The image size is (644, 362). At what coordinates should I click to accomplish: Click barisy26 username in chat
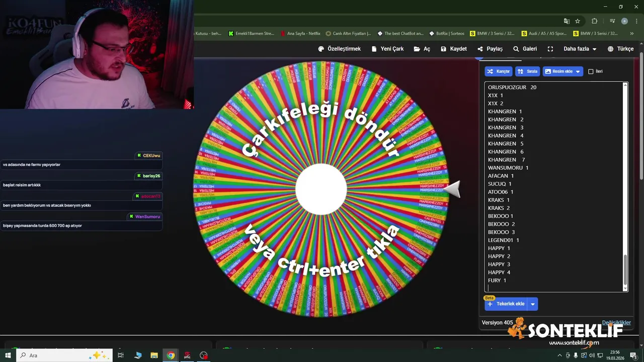(151, 176)
